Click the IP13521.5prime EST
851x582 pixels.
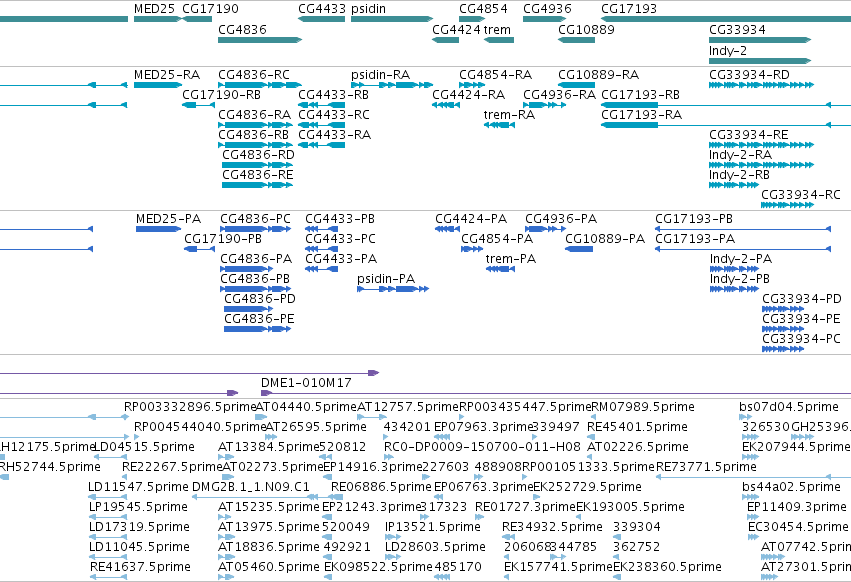click(393, 536)
